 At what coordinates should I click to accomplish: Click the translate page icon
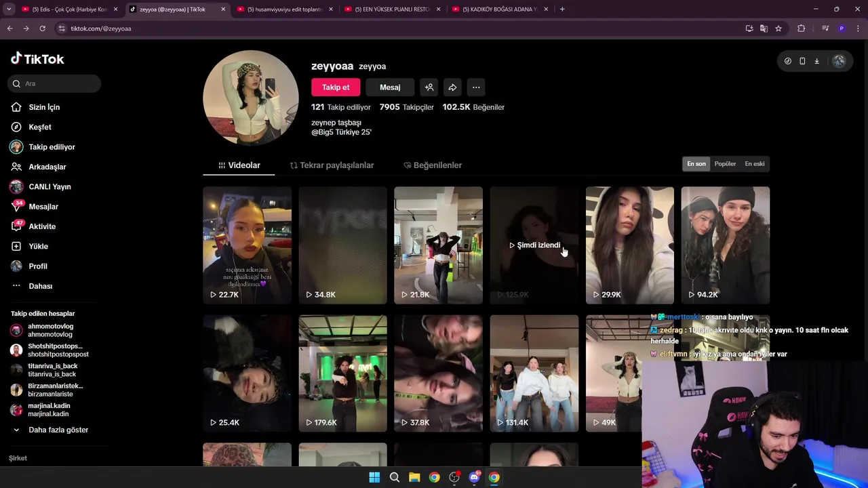tap(764, 28)
